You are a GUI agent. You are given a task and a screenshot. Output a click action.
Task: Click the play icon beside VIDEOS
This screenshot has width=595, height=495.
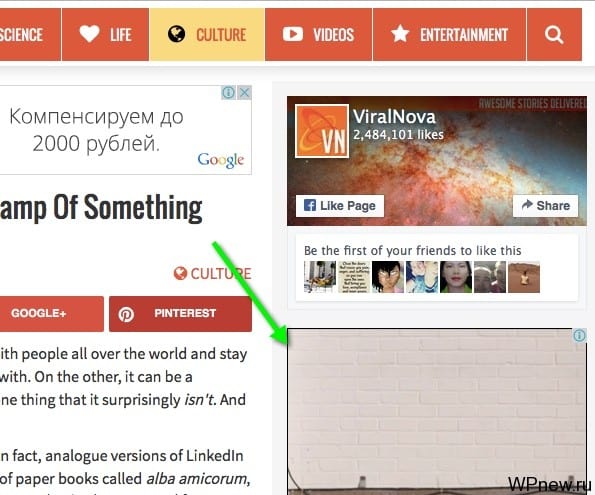[x=293, y=34]
